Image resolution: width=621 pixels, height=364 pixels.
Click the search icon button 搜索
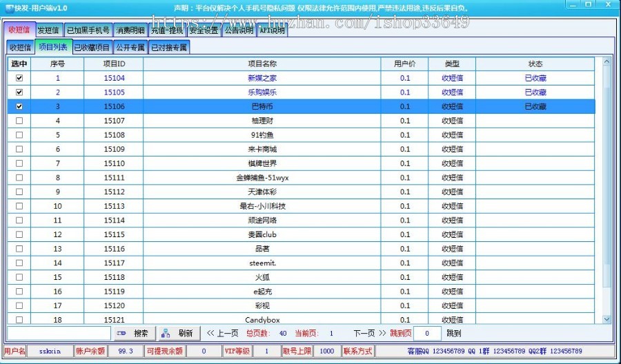tap(135, 334)
